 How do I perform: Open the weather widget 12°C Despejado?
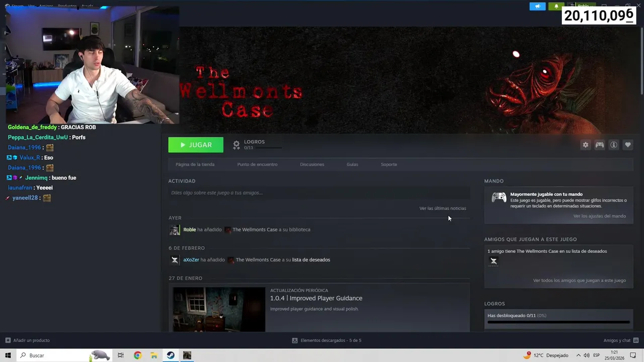[545, 355]
